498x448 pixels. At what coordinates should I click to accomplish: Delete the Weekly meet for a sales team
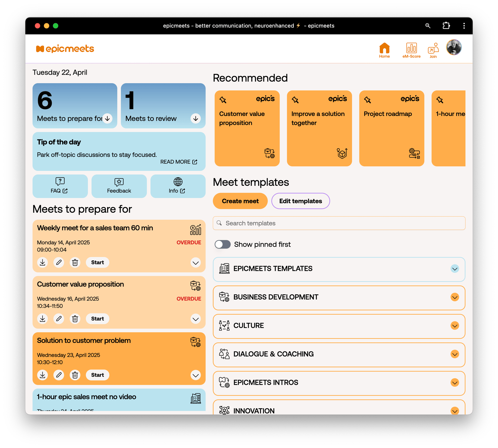pos(75,262)
